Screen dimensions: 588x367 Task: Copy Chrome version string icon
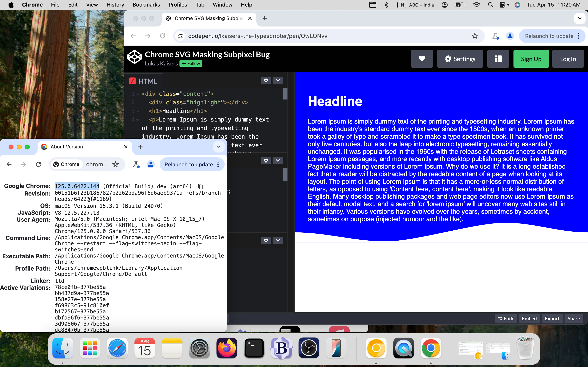point(200,186)
